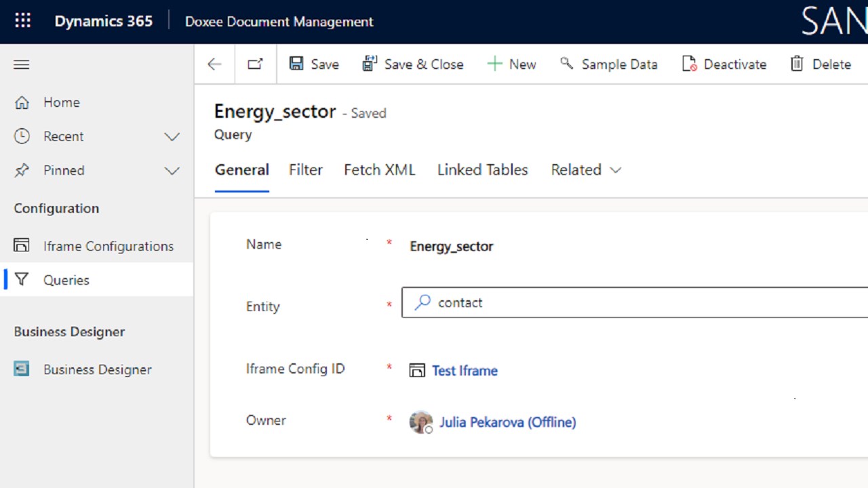
Task: Expand the Pinned section chevron
Action: (172, 171)
